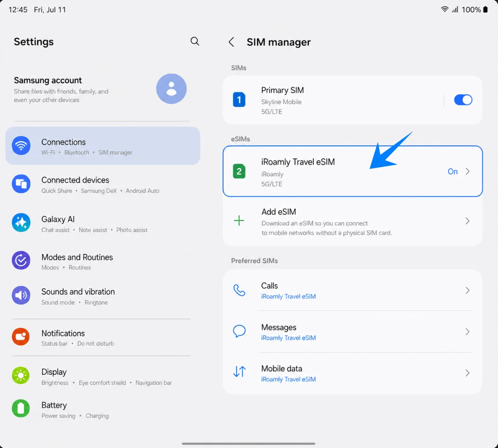Tap the Mobile data arrows icon
This screenshot has height=448, width=498.
click(x=239, y=372)
